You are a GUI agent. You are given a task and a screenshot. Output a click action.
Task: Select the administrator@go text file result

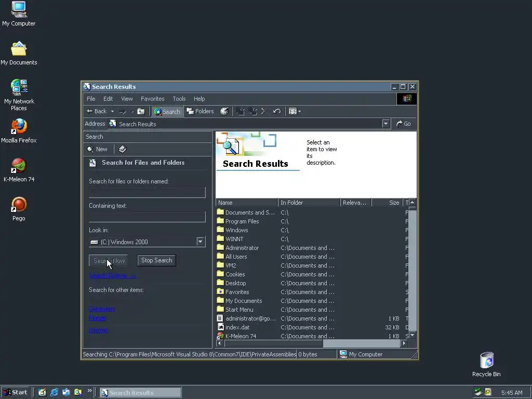click(246, 318)
